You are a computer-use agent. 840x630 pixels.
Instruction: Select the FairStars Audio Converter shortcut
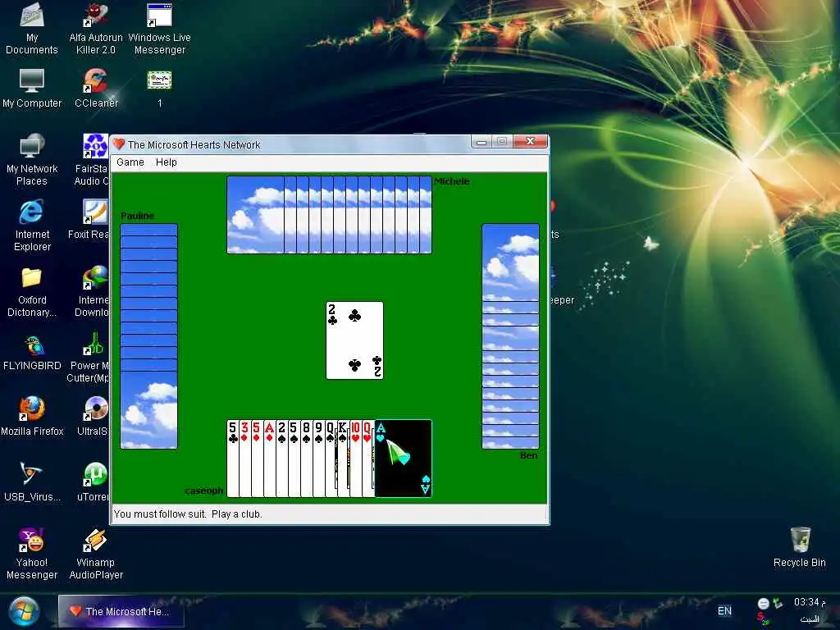point(92,160)
